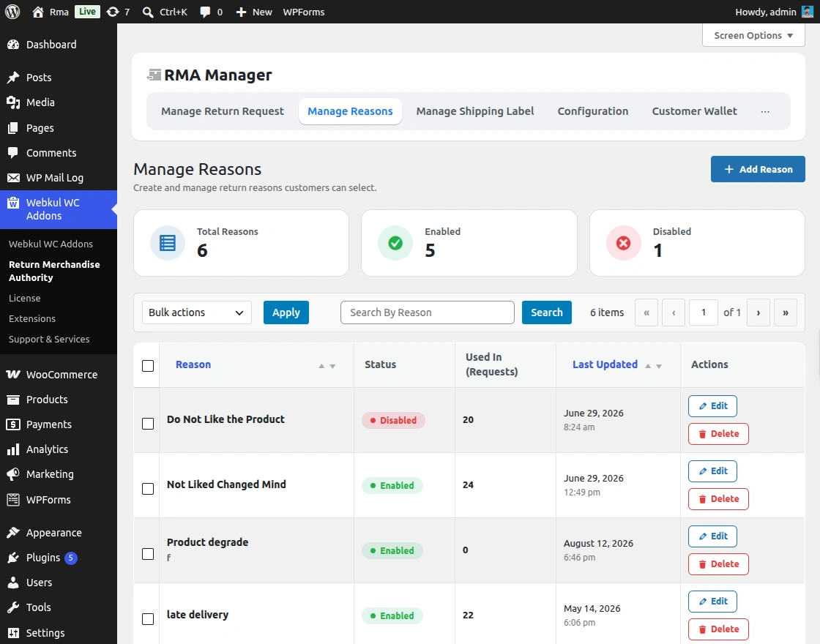
Task: Click the Disabled status badge
Action: [x=393, y=420]
